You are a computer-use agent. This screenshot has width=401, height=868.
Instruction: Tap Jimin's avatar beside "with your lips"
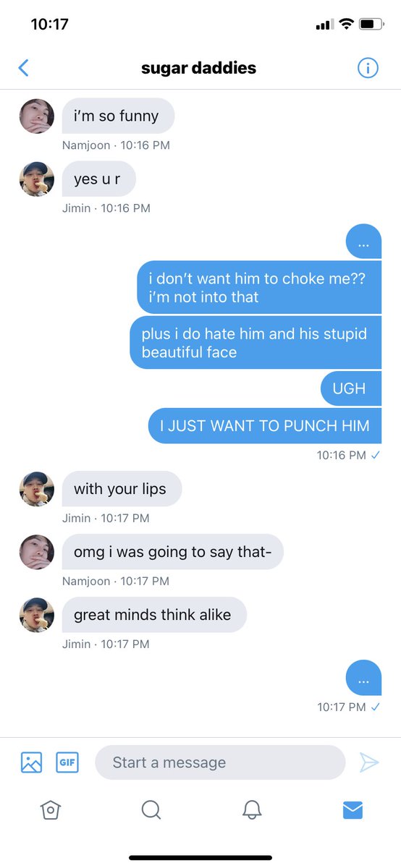point(36,489)
